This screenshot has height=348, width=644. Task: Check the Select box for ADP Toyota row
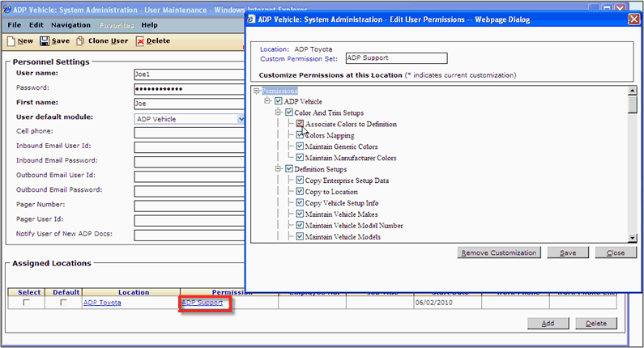coord(26,303)
